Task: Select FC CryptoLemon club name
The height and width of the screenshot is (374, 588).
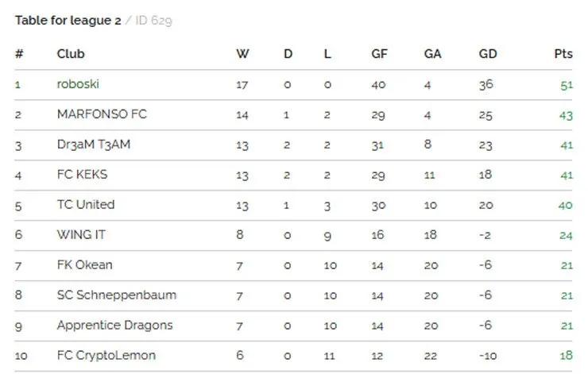Action: 106,355
